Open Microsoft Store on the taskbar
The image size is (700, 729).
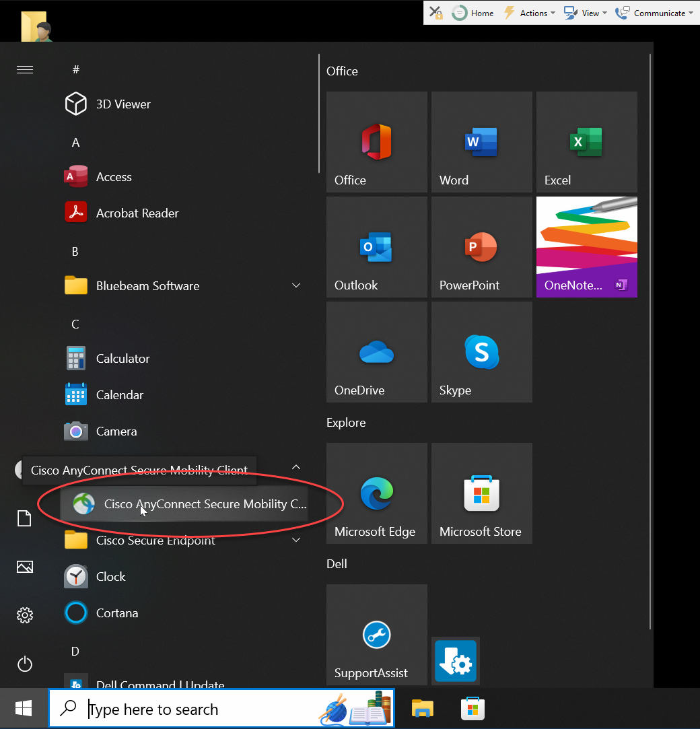point(473,709)
